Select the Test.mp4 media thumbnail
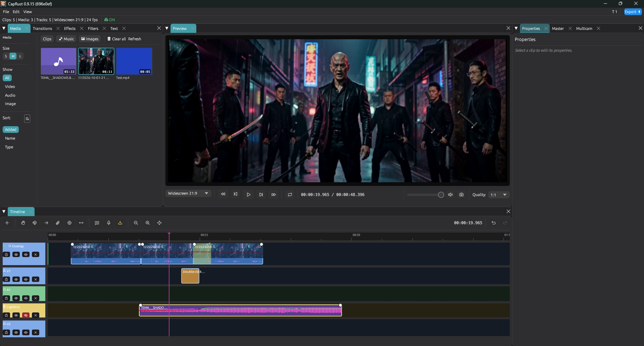 134,61
